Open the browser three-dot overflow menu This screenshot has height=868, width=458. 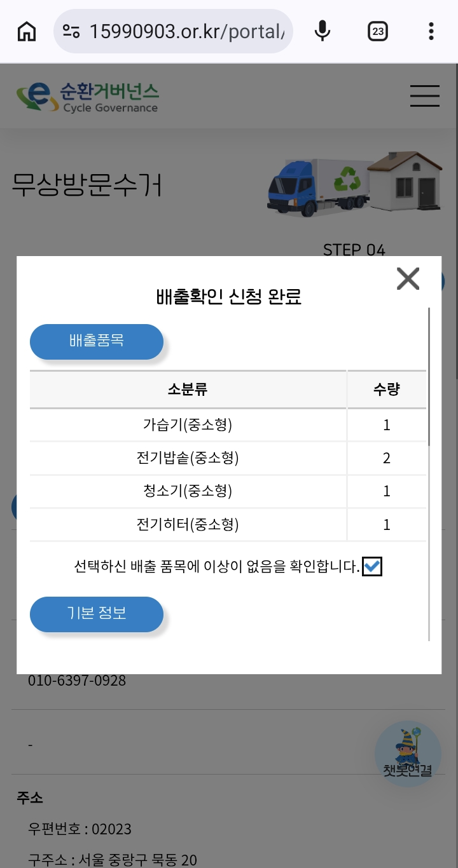[x=431, y=31]
